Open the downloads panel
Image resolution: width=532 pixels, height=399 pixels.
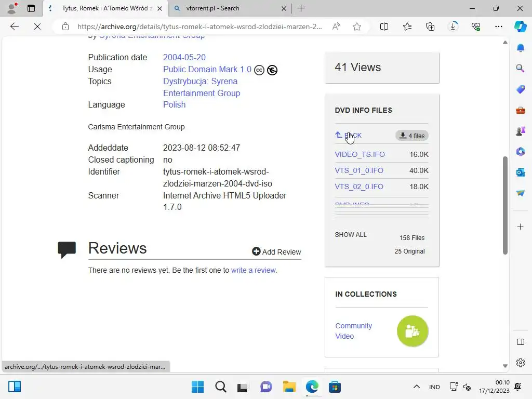(453, 26)
